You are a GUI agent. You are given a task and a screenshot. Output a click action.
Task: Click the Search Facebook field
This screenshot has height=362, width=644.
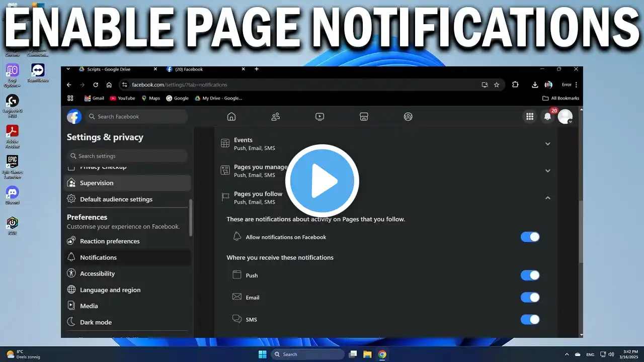(136, 117)
